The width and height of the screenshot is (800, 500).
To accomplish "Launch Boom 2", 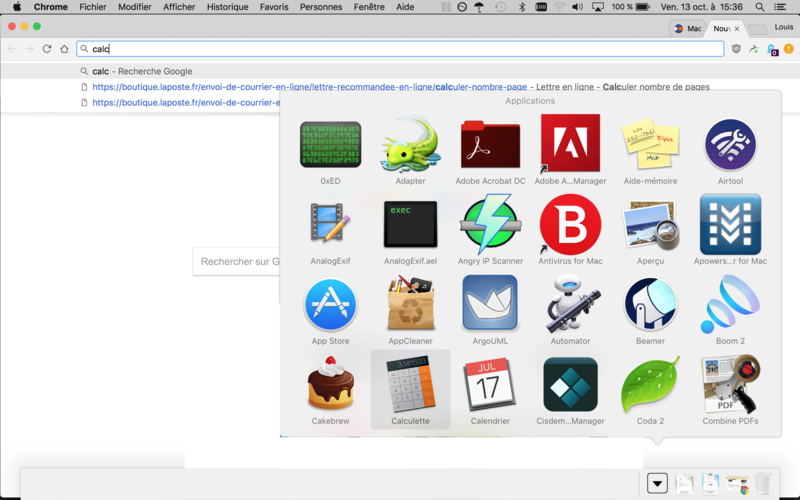I will tap(730, 304).
